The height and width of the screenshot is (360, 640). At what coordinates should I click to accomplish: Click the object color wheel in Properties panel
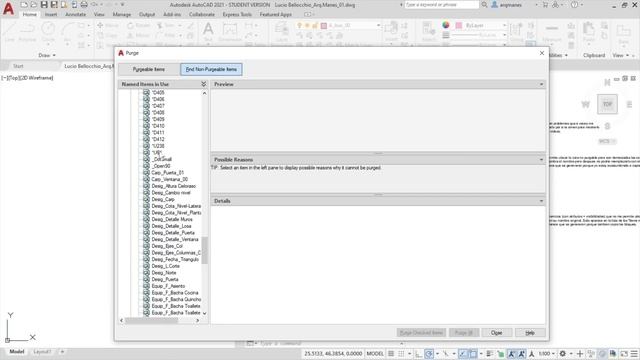446,25
